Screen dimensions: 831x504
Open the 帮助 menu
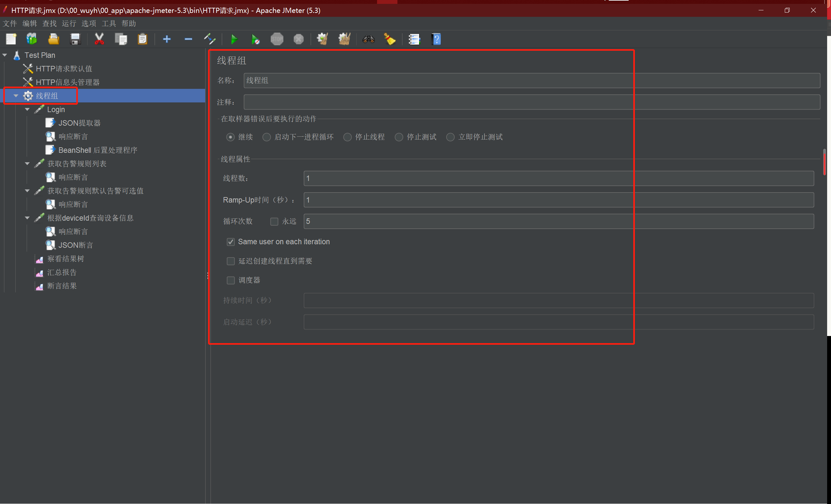pyautogui.click(x=129, y=23)
